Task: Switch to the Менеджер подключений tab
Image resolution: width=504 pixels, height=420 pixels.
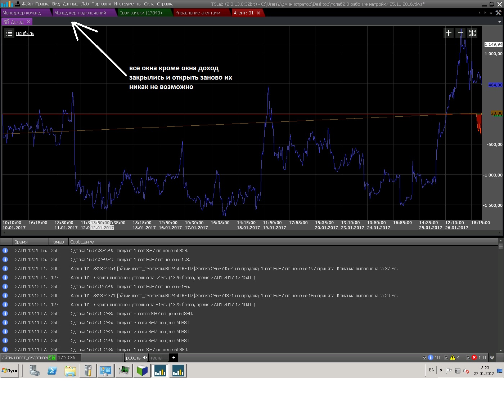Action: [x=80, y=13]
